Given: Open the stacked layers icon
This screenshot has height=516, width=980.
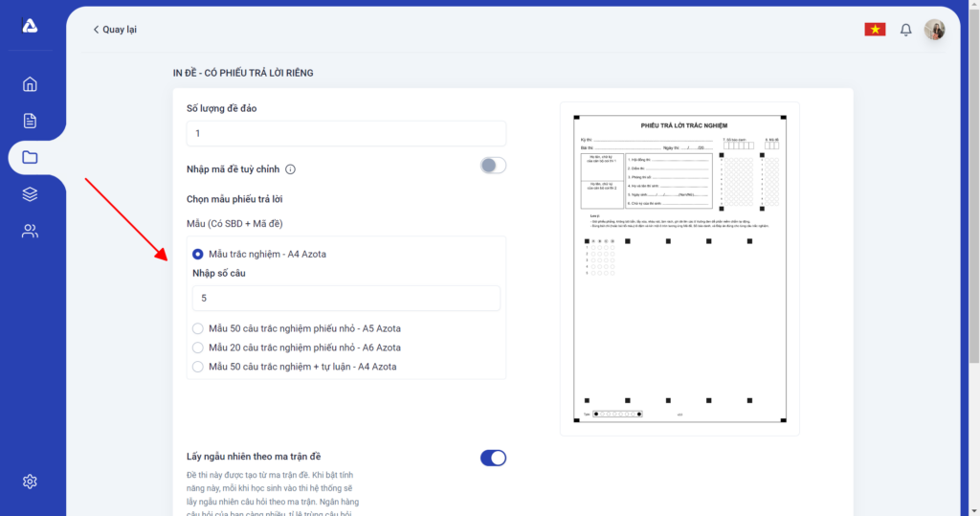Looking at the screenshot, I should pos(30,194).
